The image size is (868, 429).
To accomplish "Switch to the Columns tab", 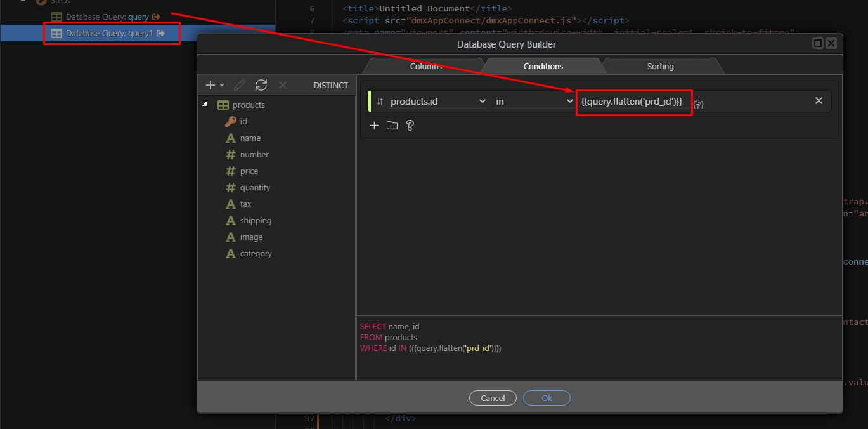I will pos(425,66).
